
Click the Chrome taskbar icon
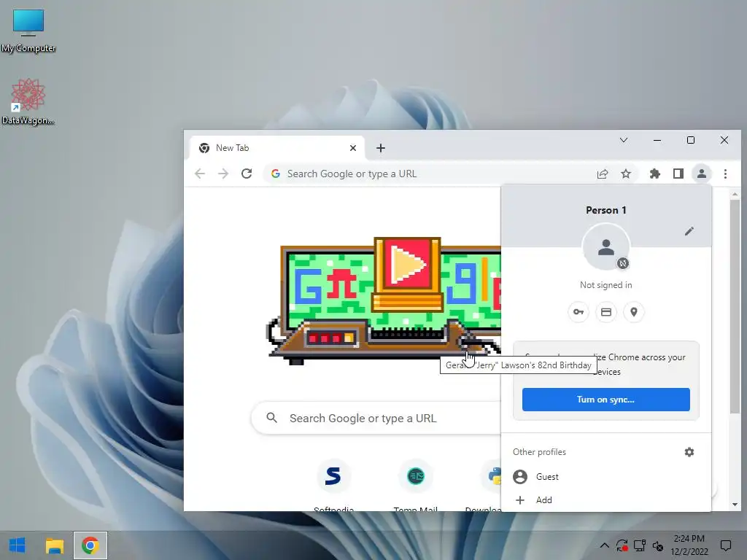(90, 545)
